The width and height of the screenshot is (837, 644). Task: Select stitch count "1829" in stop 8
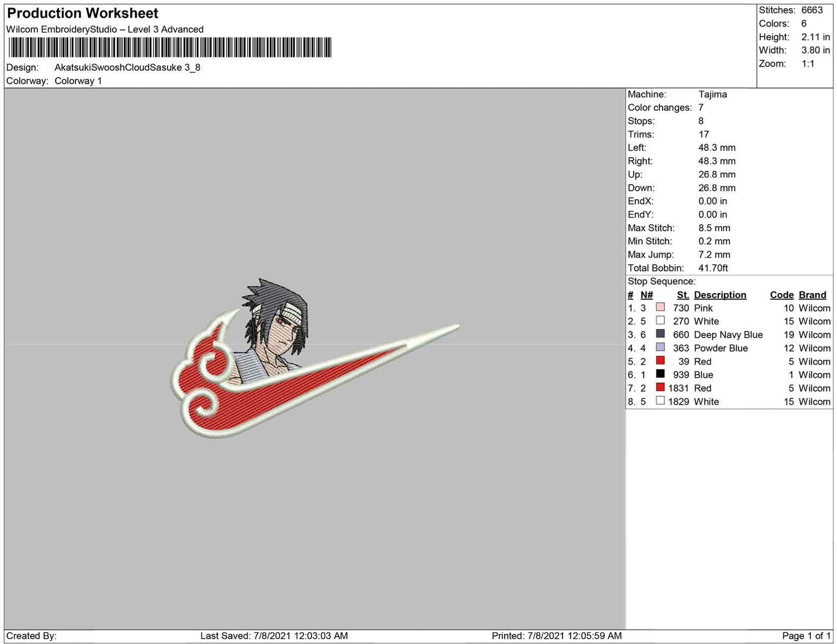678,401
